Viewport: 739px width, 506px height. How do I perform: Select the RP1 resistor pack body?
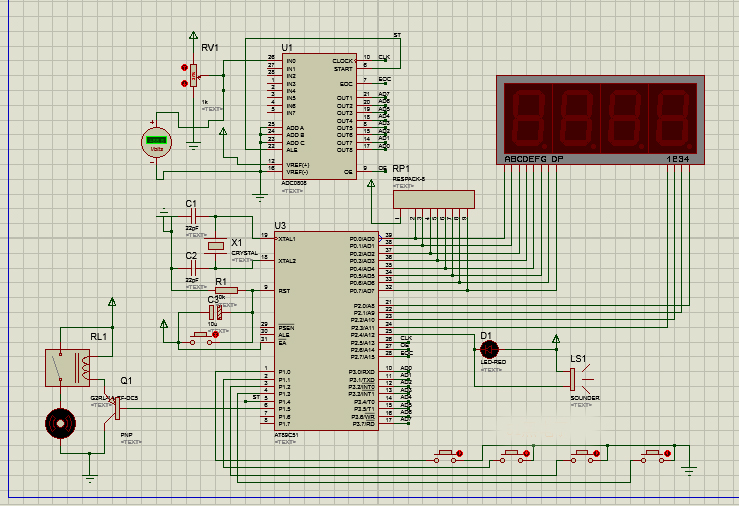click(434, 199)
